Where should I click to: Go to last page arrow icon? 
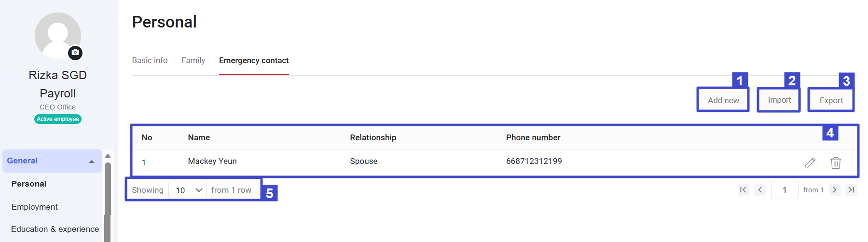[852, 190]
